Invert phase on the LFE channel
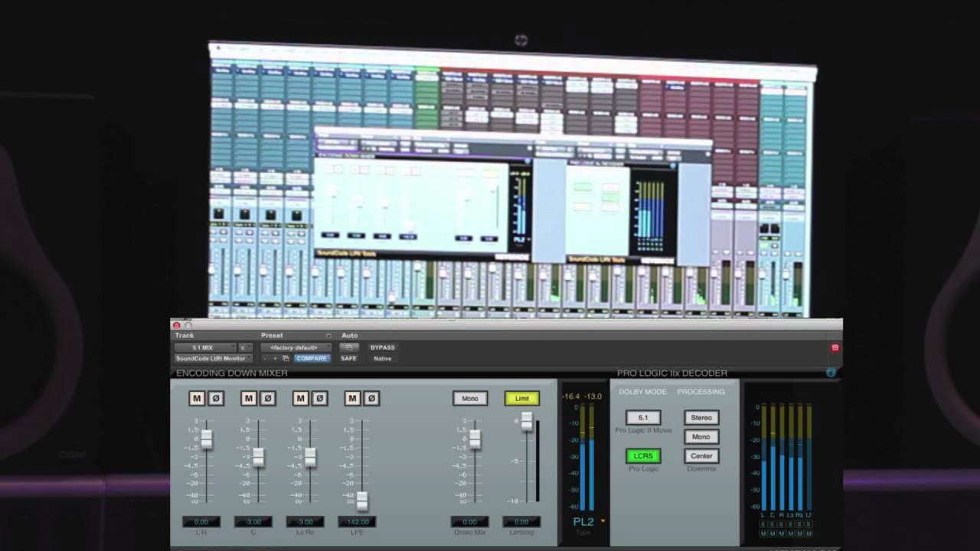The image size is (980, 551). (371, 398)
